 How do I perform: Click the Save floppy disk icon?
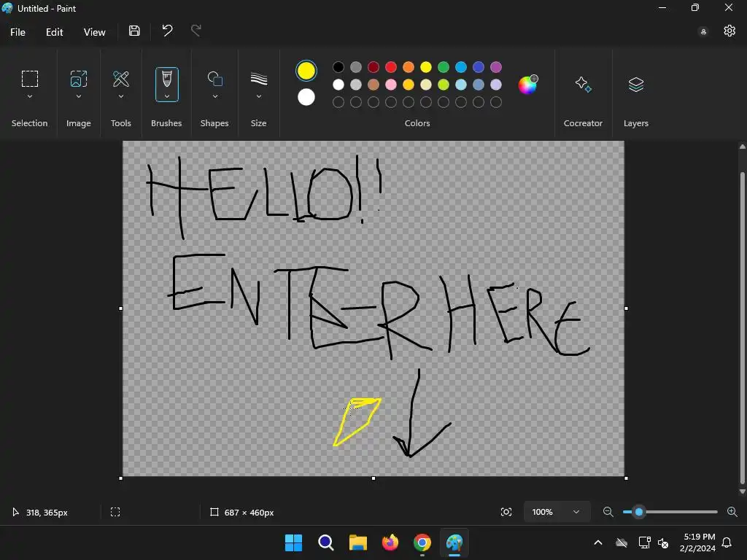point(134,31)
